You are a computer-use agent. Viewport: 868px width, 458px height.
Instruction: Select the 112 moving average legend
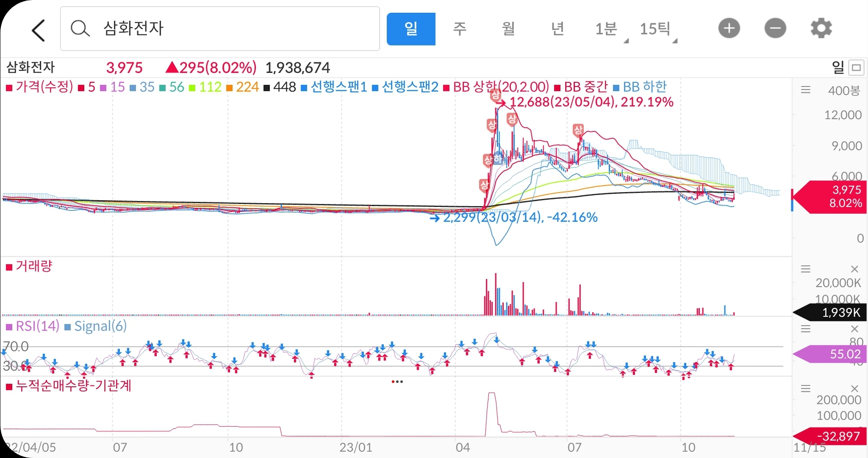pyautogui.click(x=205, y=87)
